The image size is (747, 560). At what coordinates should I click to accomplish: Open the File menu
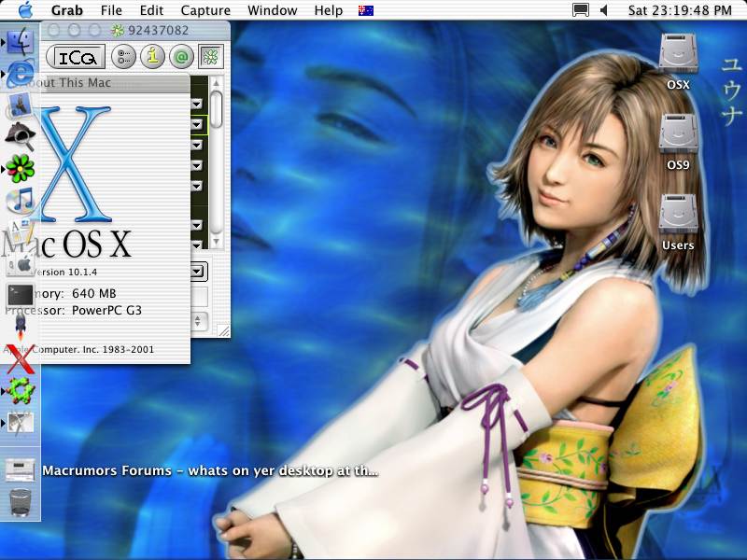111,10
